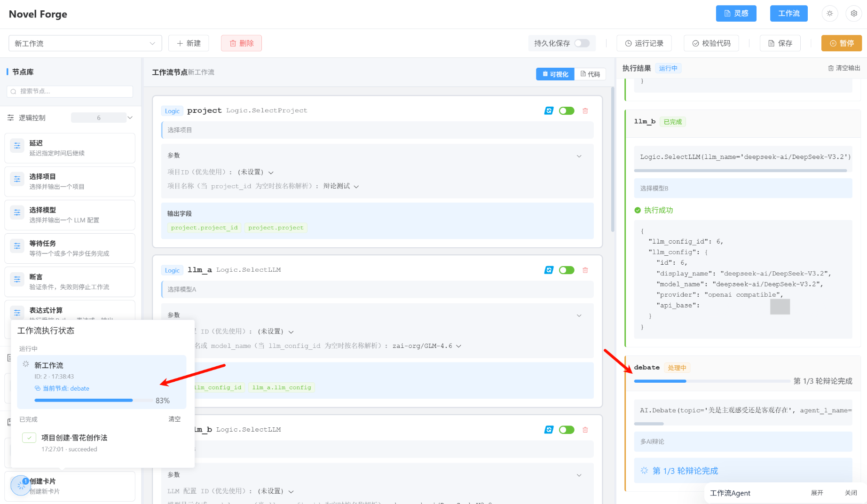Delete the project node with trash icon

585,111
